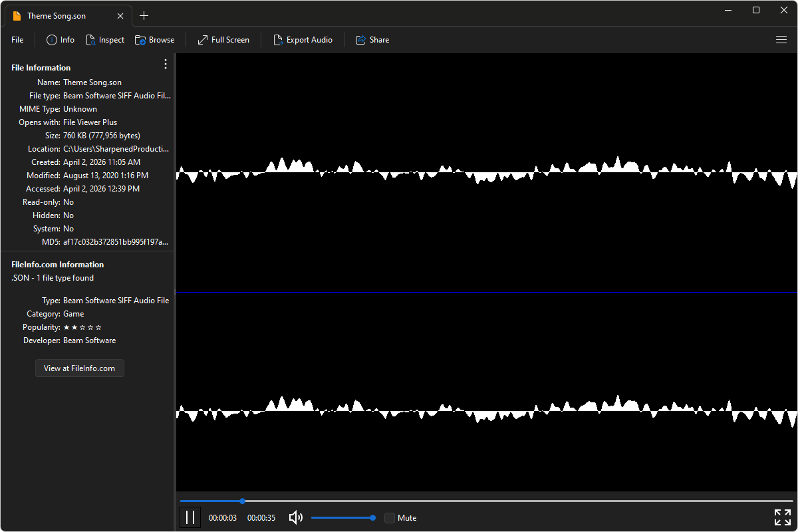Enter Full Screen mode from toolbar
Viewport: 798px width, 532px height.
click(203, 40)
